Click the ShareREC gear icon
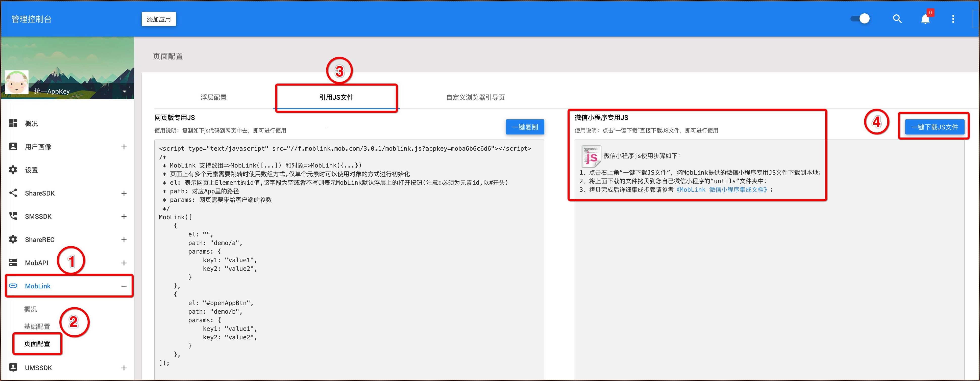 (x=13, y=239)
